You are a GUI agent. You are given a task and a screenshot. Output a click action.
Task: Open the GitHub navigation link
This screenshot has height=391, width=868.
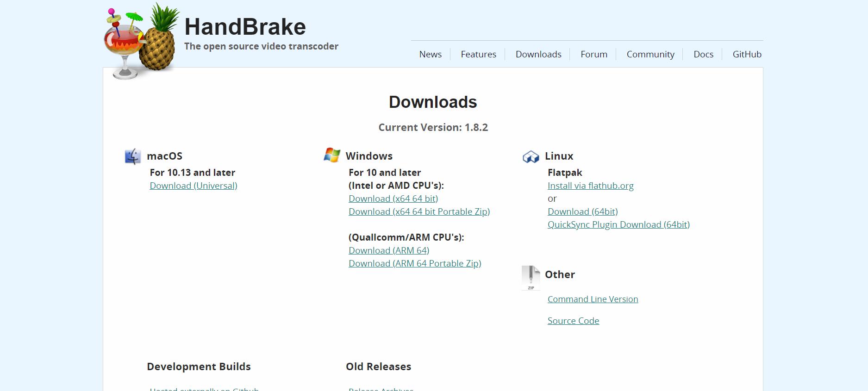tap(747, 54)
